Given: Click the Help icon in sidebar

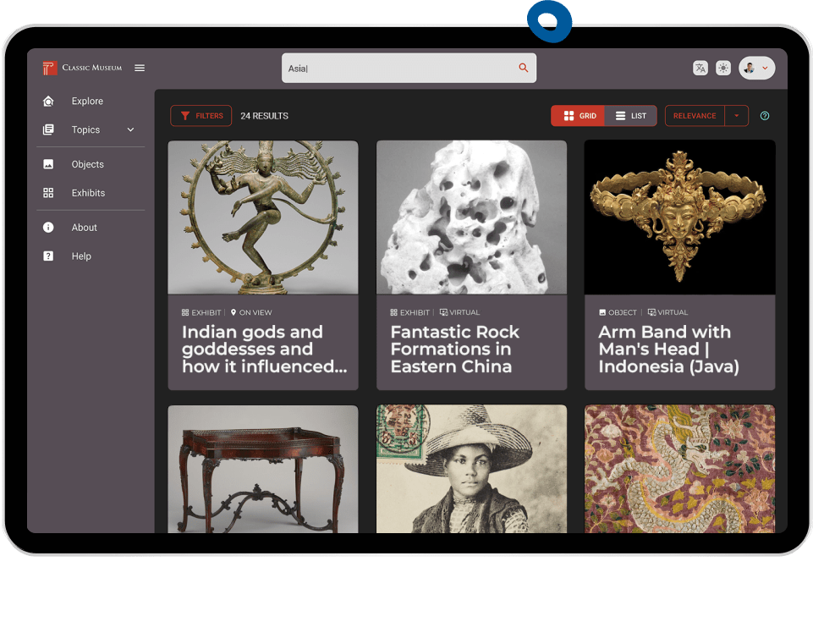Looking at the screenshot, I should (x=48, y=256).
